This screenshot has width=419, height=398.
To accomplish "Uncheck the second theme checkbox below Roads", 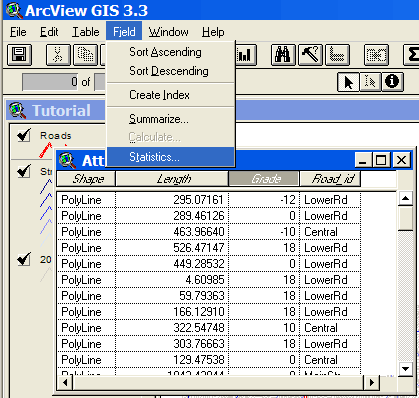I will (24, 171).
